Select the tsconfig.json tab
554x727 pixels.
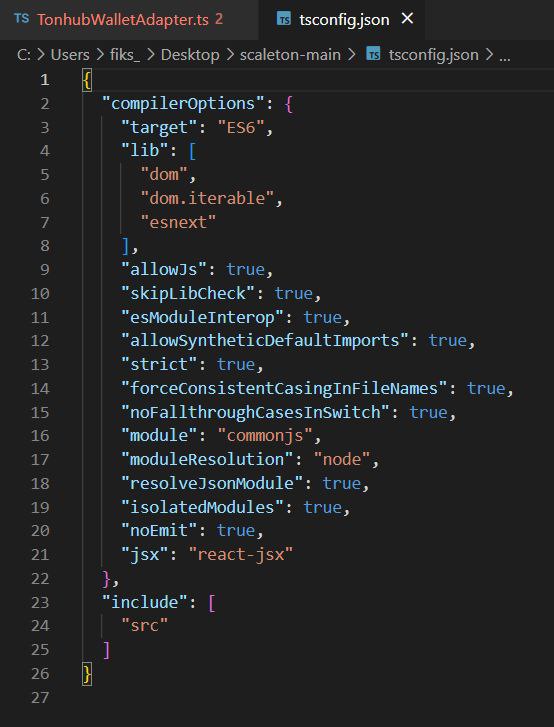click(x=344, y=19)
